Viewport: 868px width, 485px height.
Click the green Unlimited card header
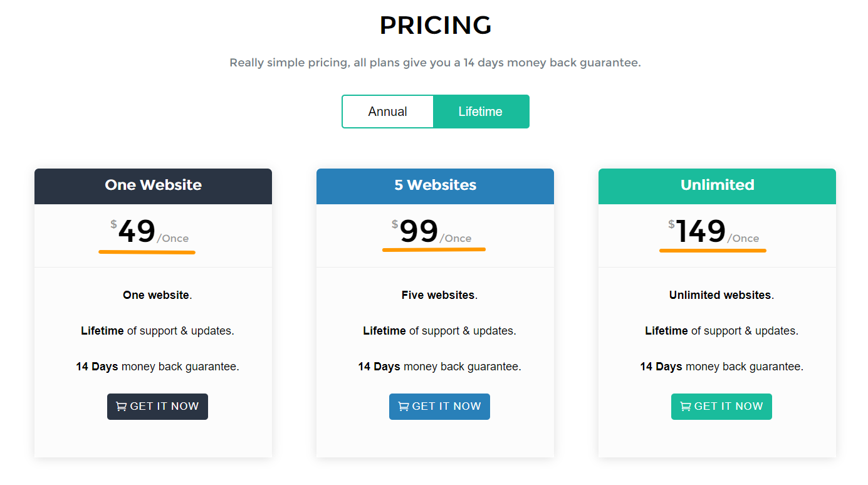pyautogui.click(x=717, y=185)
